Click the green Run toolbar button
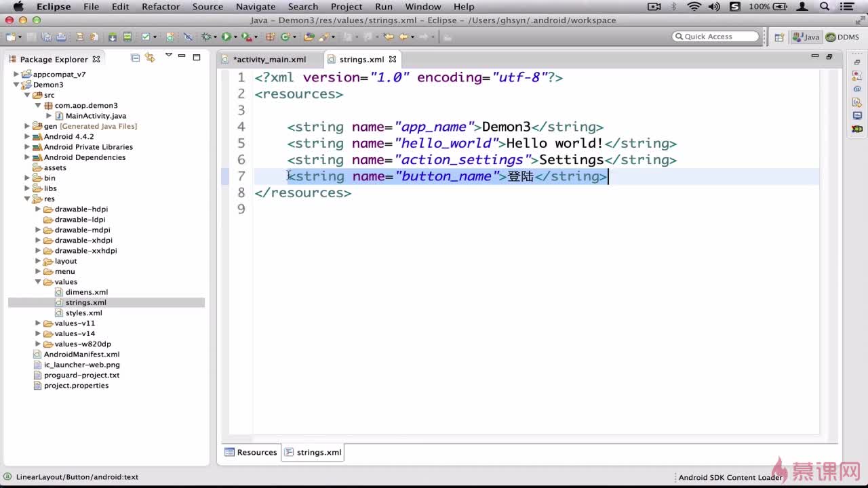This screenshot has height=488, width=868. point(226,37)
